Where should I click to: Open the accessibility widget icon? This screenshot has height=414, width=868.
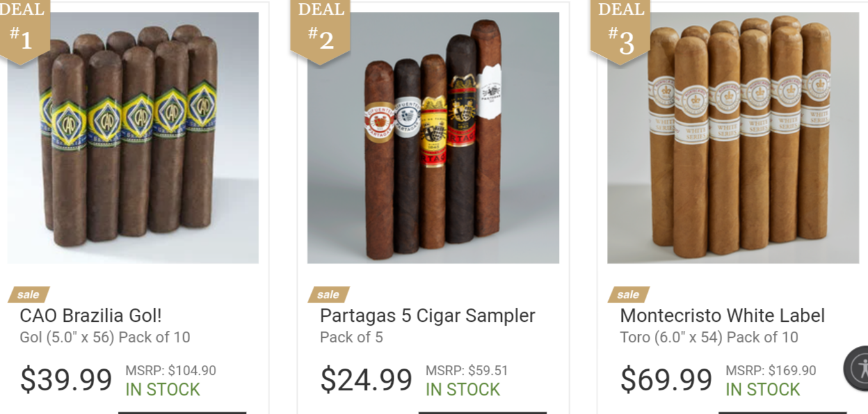pyautogui.click(x=858, y=369)
